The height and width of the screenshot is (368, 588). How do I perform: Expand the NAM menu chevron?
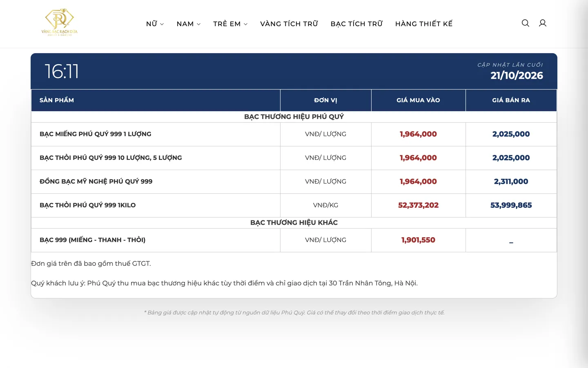(x=199, y=24)
